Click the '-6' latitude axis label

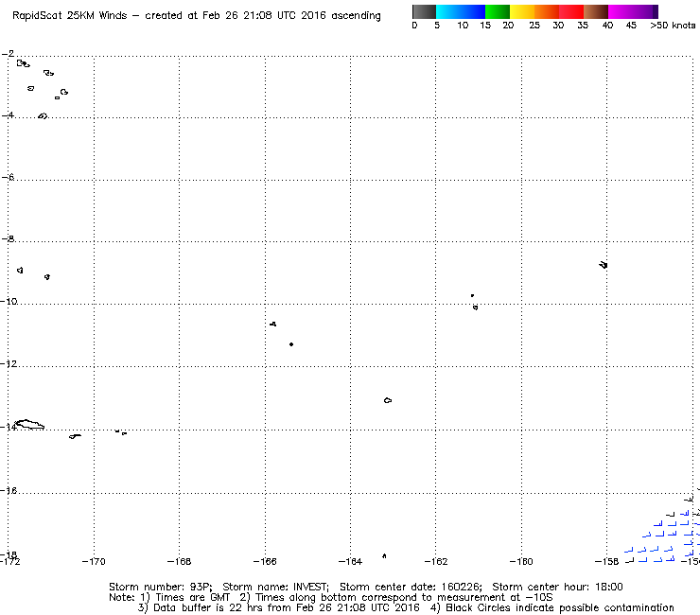point(8,177)
